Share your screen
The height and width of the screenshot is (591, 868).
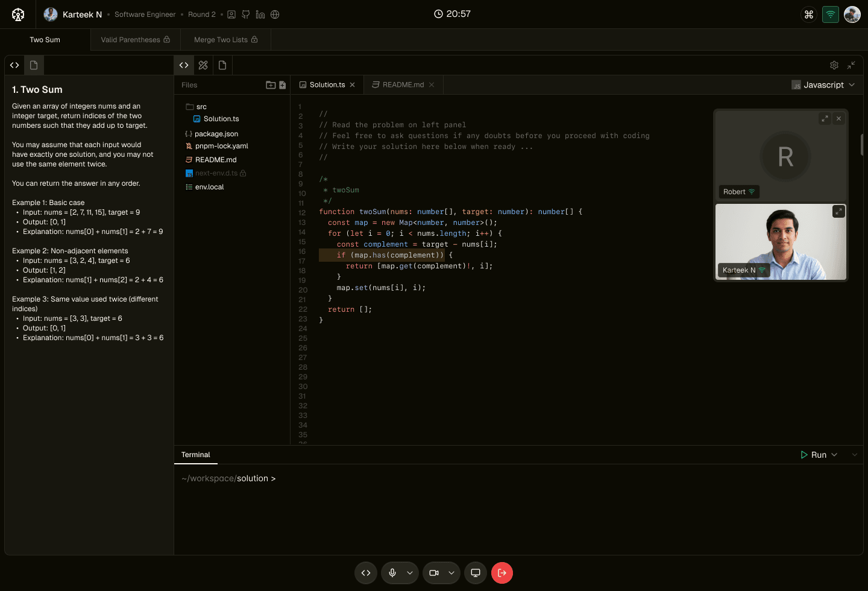pos(476,573)
